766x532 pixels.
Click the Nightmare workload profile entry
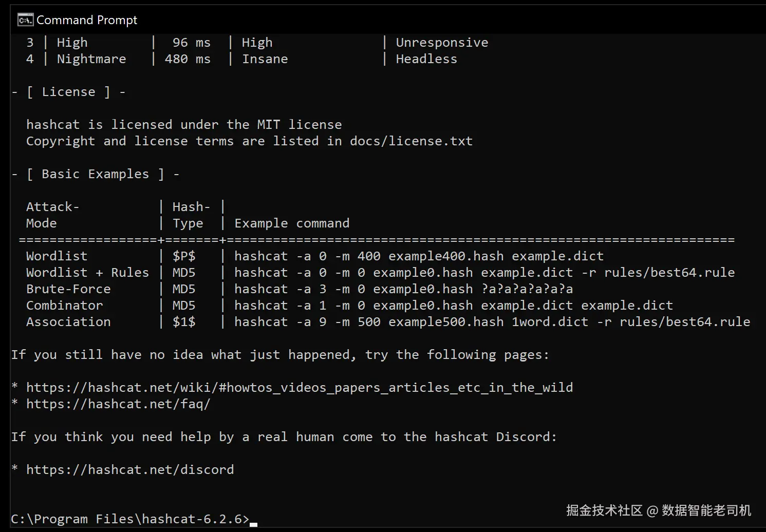coord(91,59)
